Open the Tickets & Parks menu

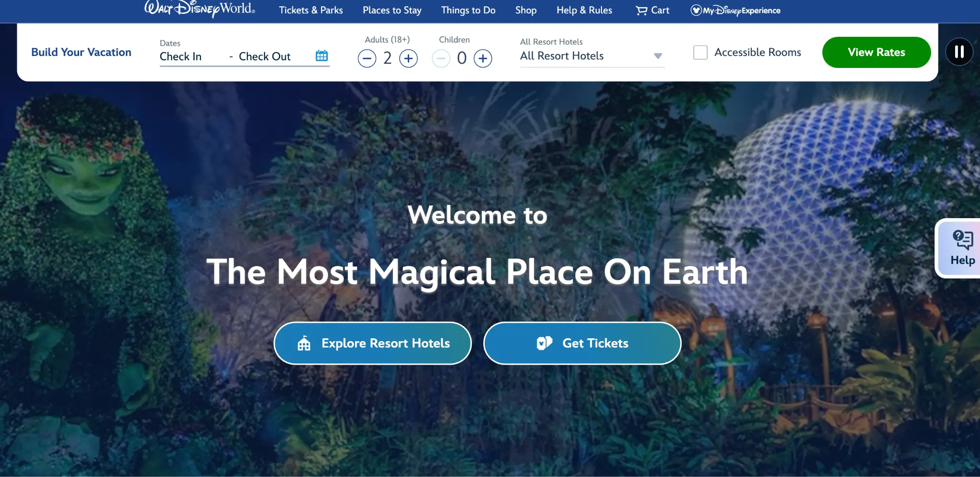pos(311,10)
